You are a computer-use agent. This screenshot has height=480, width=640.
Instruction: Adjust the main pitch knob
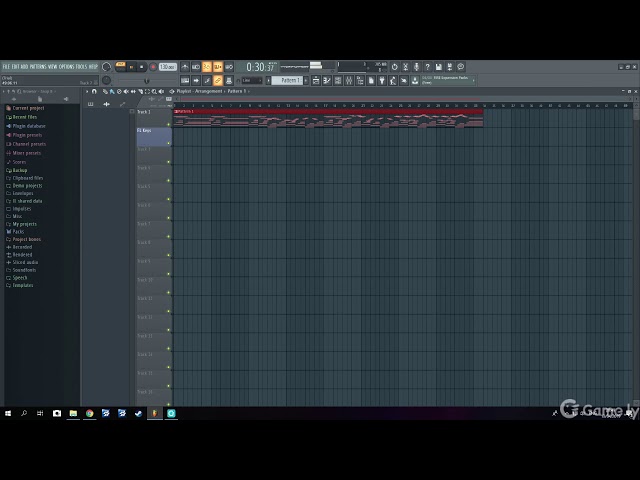click(x=106, y=80)
